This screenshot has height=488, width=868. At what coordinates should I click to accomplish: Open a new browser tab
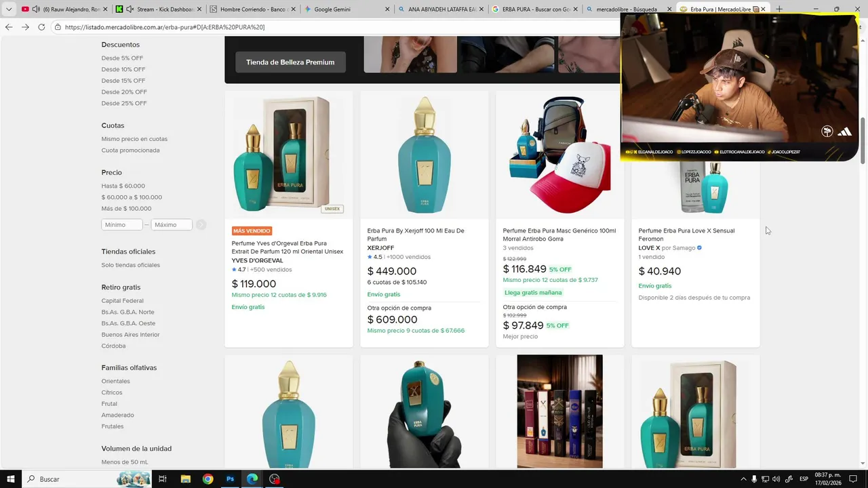pos(779,9)
